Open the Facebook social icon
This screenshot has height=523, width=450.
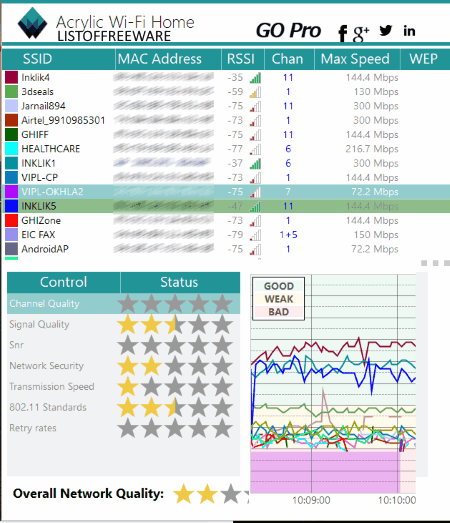(342, 33)
